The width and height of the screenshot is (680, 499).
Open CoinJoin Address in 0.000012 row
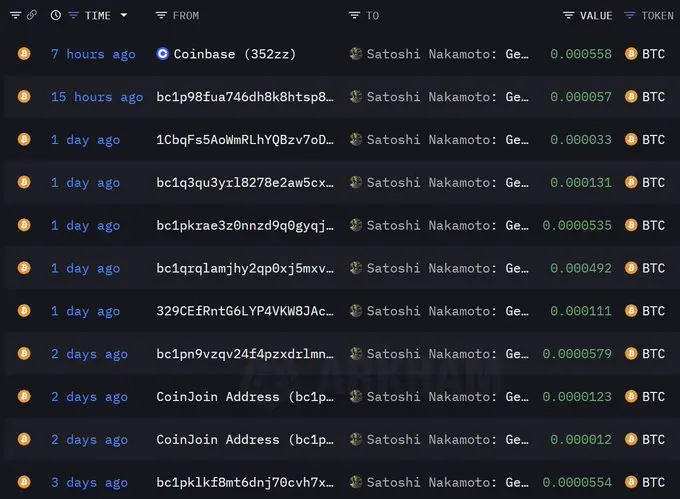245,440
